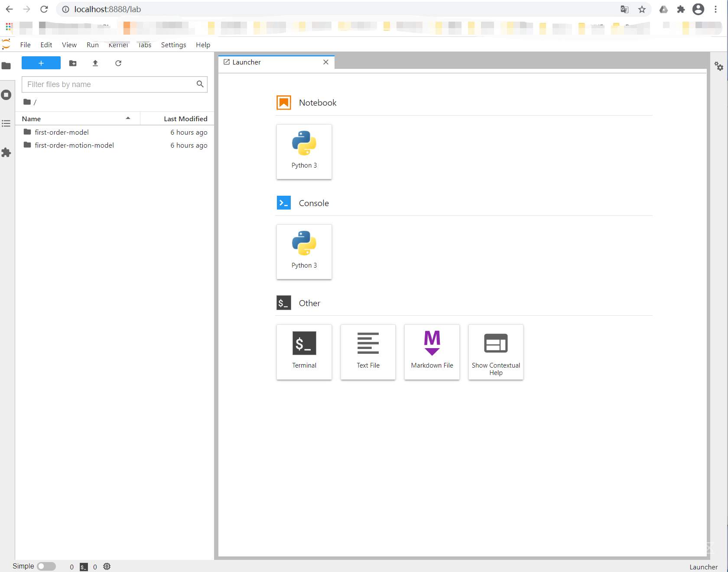Focus the Filter files by name field

click(x=114, y=84)
